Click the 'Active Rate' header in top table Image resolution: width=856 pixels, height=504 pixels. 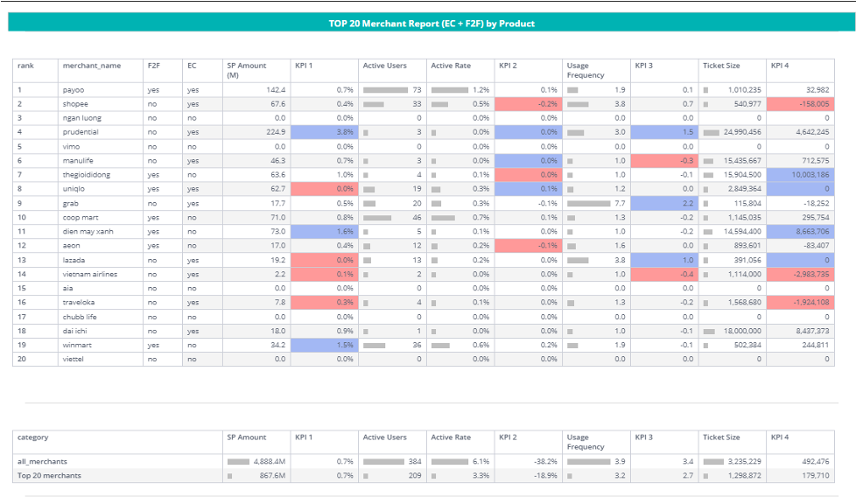coord(451,66)
